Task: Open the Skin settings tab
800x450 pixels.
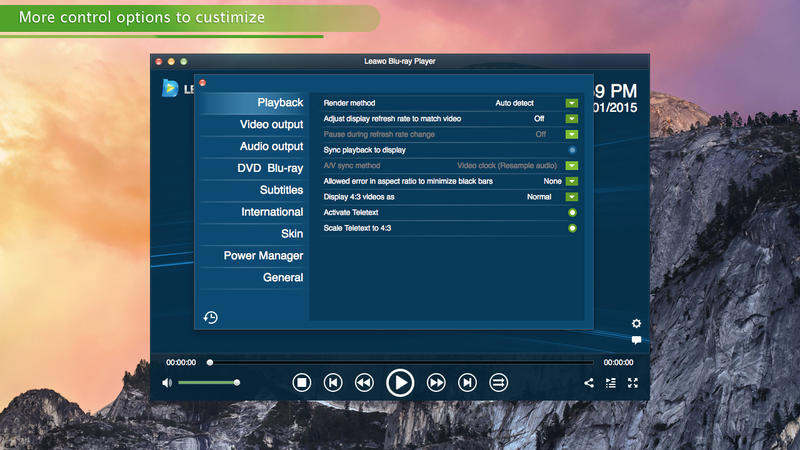Action: point(253,234)
